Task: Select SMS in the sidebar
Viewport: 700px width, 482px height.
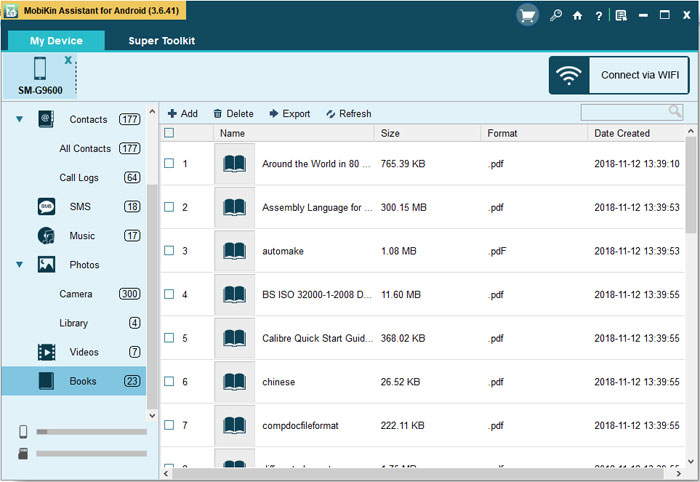Action: tap(80, 207)
